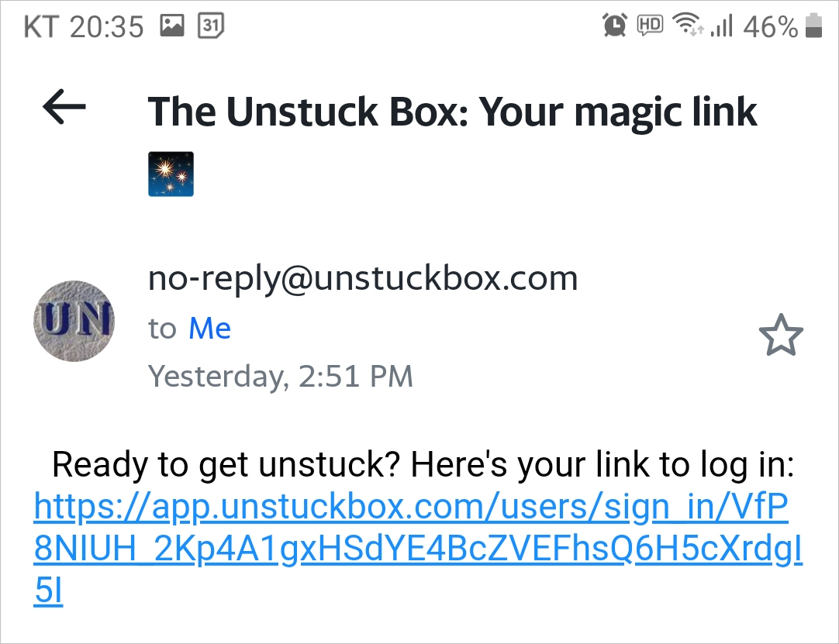Open the sender's UN avatar

click(x=74, y=321)
